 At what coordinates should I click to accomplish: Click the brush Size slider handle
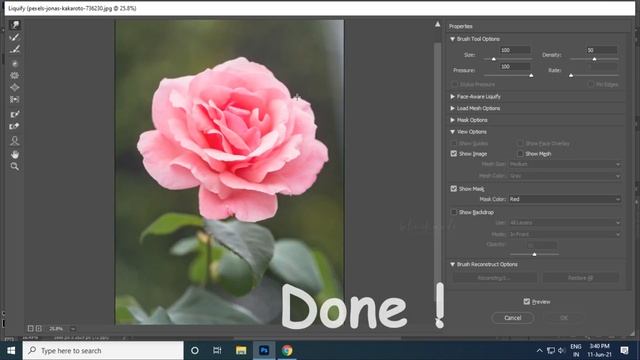493,59
